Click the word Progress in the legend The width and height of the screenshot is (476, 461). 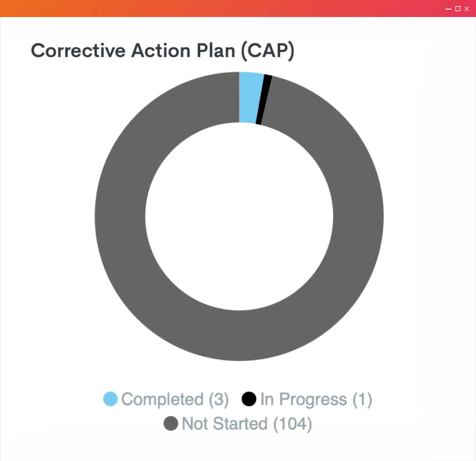(313, 400)
